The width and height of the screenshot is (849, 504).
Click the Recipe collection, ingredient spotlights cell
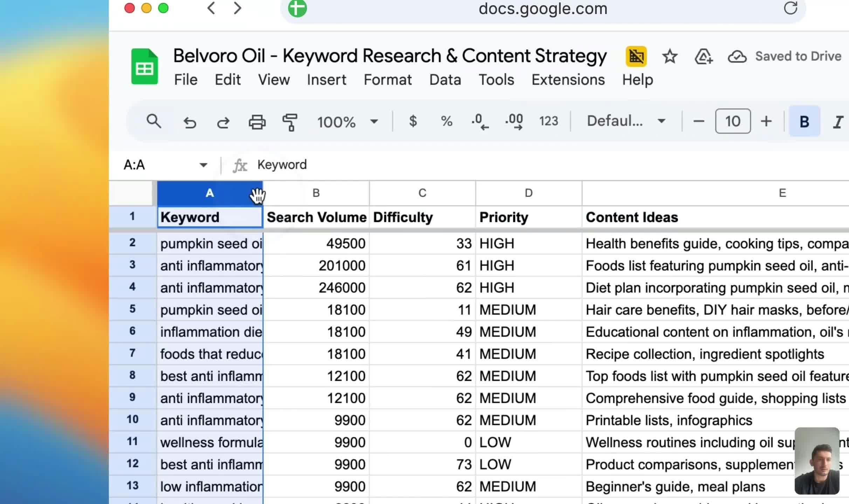716,354
